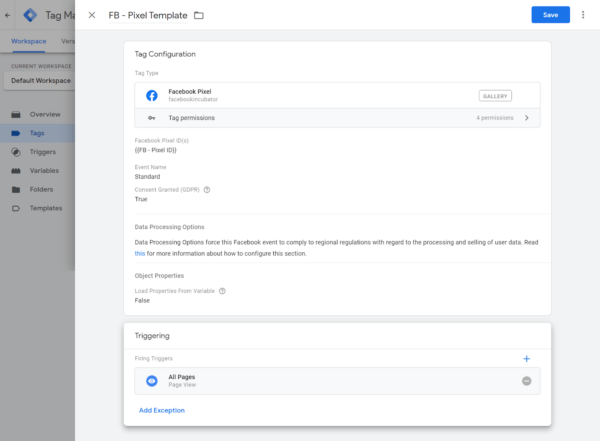The image size is (600, 441).
Task: Click the Tag Configuration heading
Action: (165, 54)
